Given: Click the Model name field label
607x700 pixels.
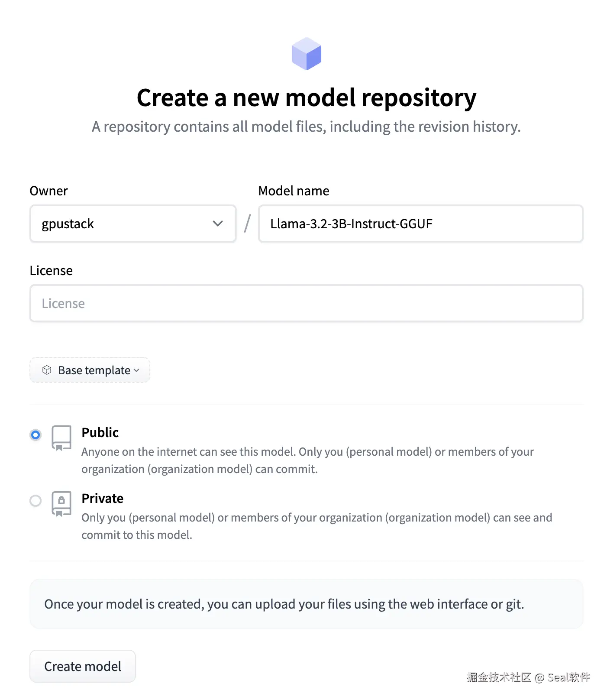Looking at the screenshot, I should point(294,191).
